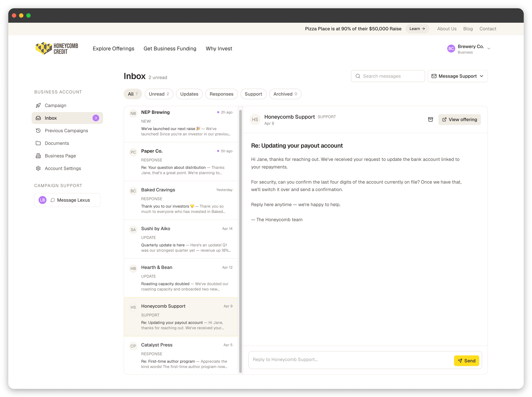Screen dimensions: 532x397
Task: Open the Sushi by Aiko update
Action: pos(181,239)
